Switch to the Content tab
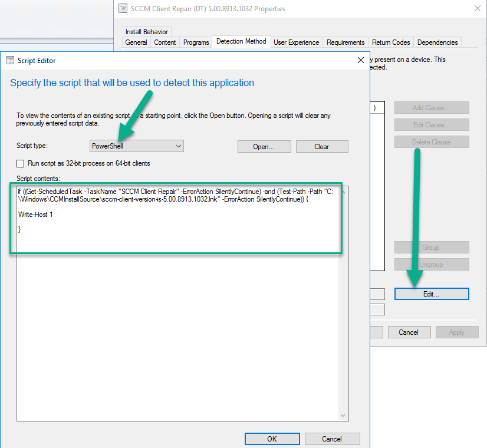This screenshot has height=448, width=487. coord(165,42)
